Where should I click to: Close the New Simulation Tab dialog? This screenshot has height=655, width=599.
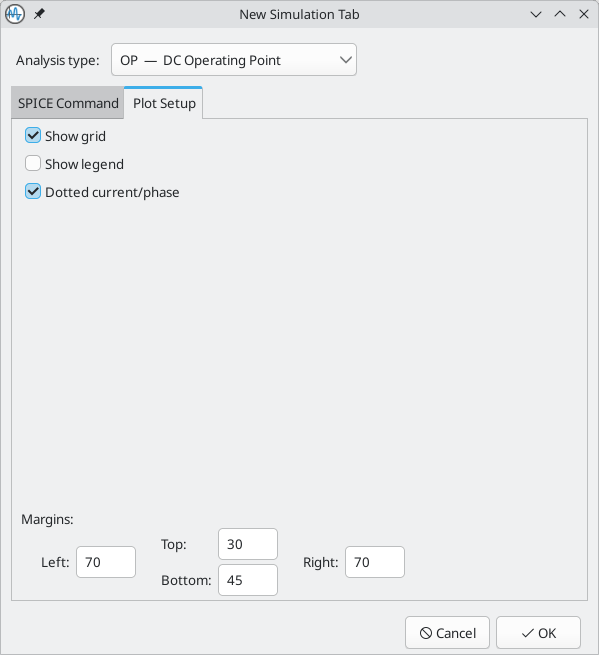pyautogui.click(x=584, y=14)
